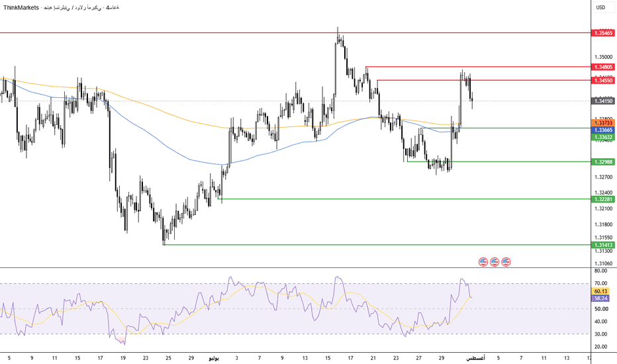Image resolution: width=617 pixels, height=364 pixels.
Task: Click the RSI 50.00 scale value
Action: [x=600, y=309]
